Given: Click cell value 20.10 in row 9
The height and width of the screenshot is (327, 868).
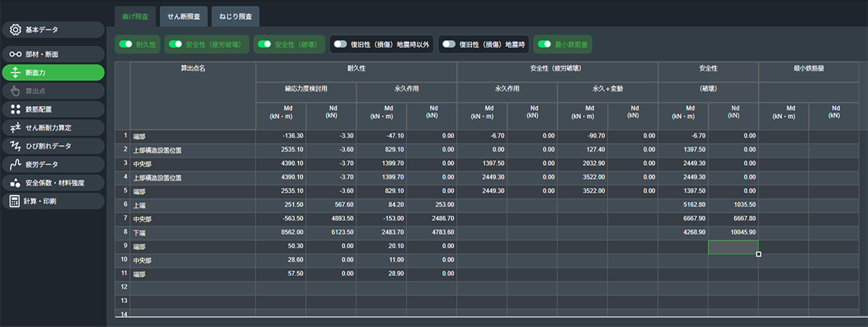Looking at the screenshot, I should pos(381,247).
